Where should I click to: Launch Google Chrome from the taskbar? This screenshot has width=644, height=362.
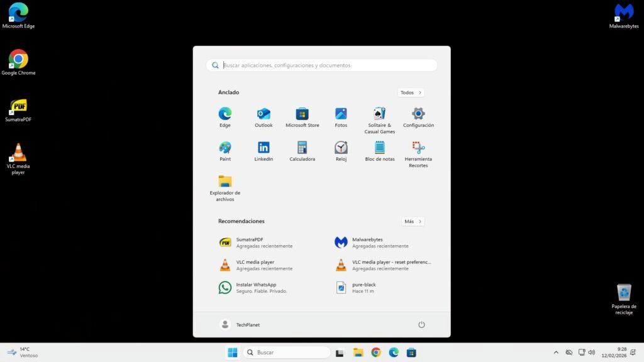tap(376, 353)
